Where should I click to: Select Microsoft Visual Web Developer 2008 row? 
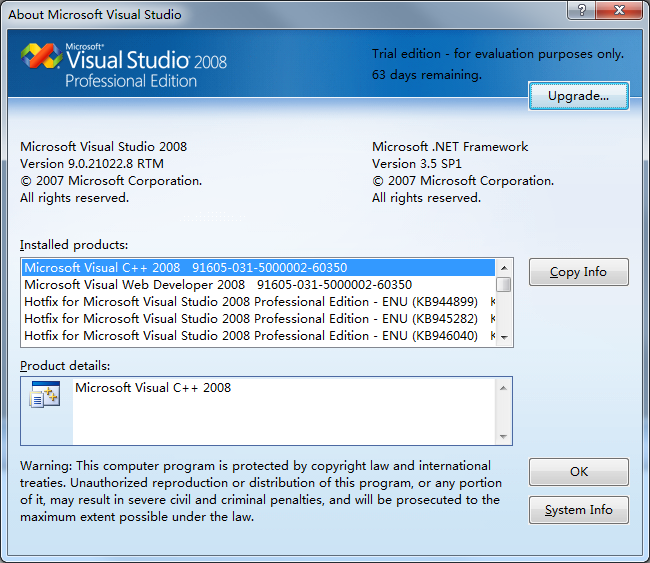click(259, 285)
